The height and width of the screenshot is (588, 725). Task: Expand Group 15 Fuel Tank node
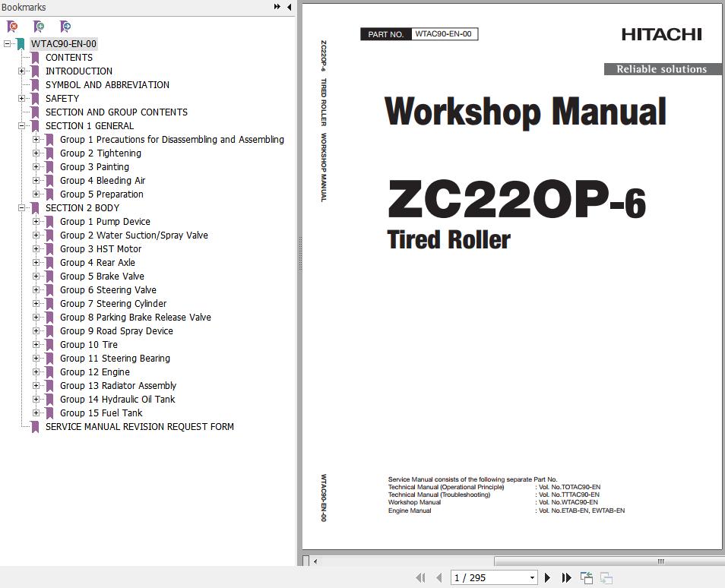36,413
